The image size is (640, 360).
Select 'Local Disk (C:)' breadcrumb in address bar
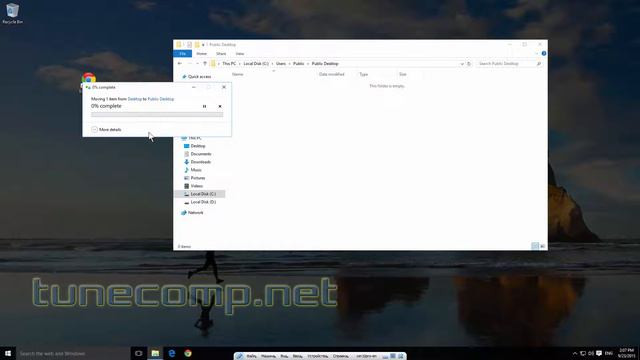[256, 64]
